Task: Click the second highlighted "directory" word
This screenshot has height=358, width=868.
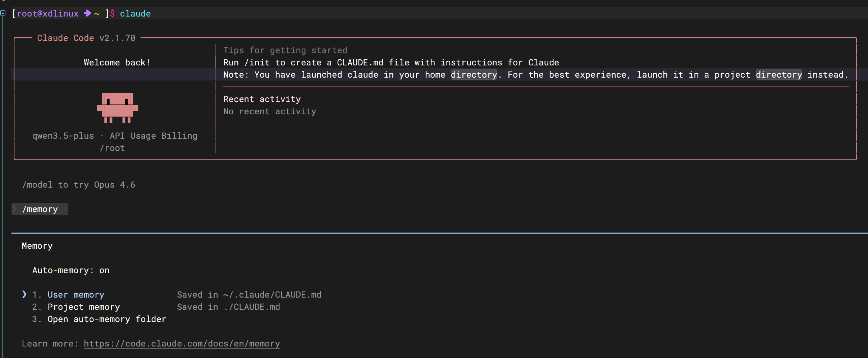Action: [778, 75]
